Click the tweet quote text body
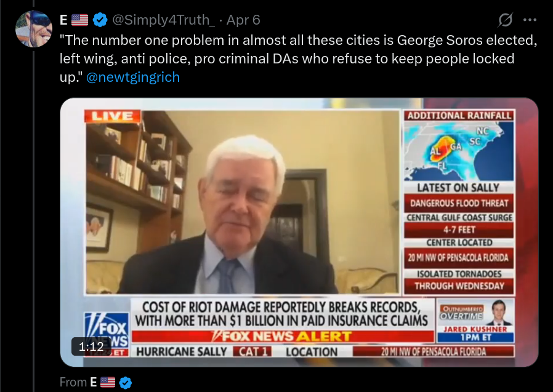553x392 pixels. coord(299,58)
